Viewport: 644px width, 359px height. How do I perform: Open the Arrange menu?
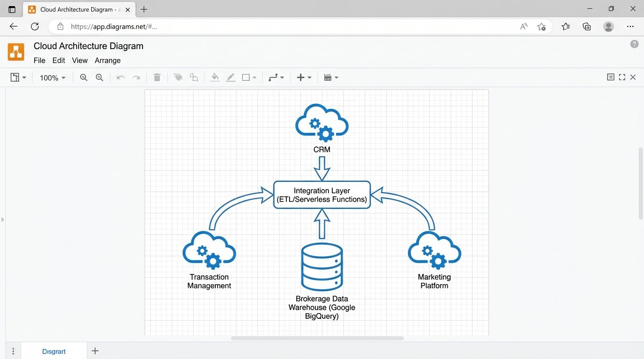click(108, 60)
